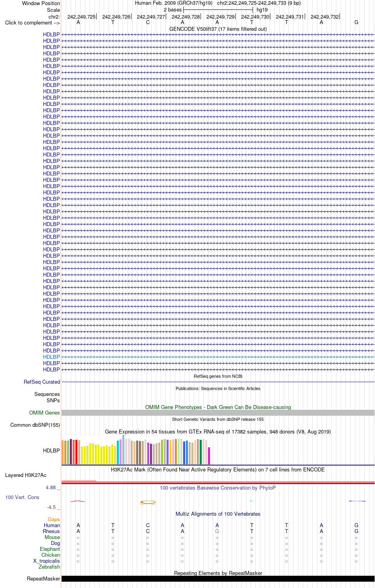Viewport: 375px width, 588px height.
Task: Click the pink H3K27Ac signal bar
Action: coord(218,482)
